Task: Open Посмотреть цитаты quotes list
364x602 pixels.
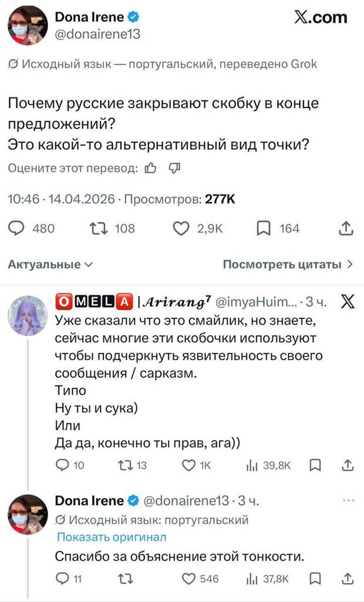Action: [x=288, y=264]
